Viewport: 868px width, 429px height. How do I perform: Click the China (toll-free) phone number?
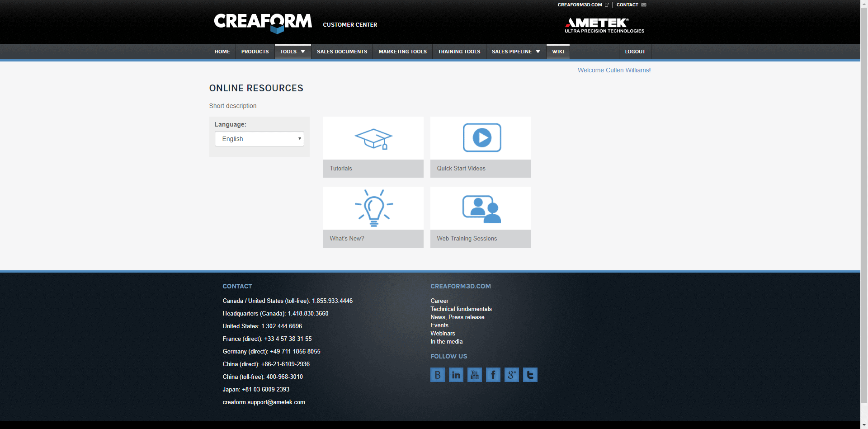tap(284, 377)
